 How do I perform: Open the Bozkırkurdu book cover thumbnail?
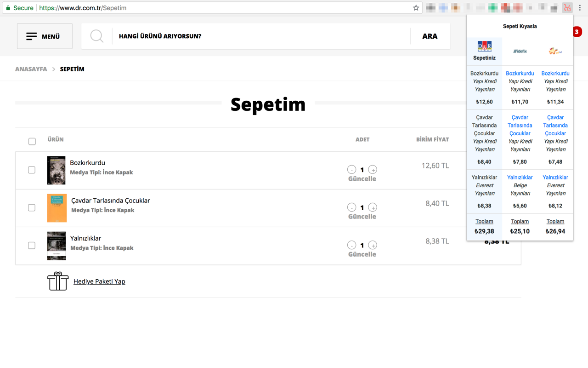point(56,170)
